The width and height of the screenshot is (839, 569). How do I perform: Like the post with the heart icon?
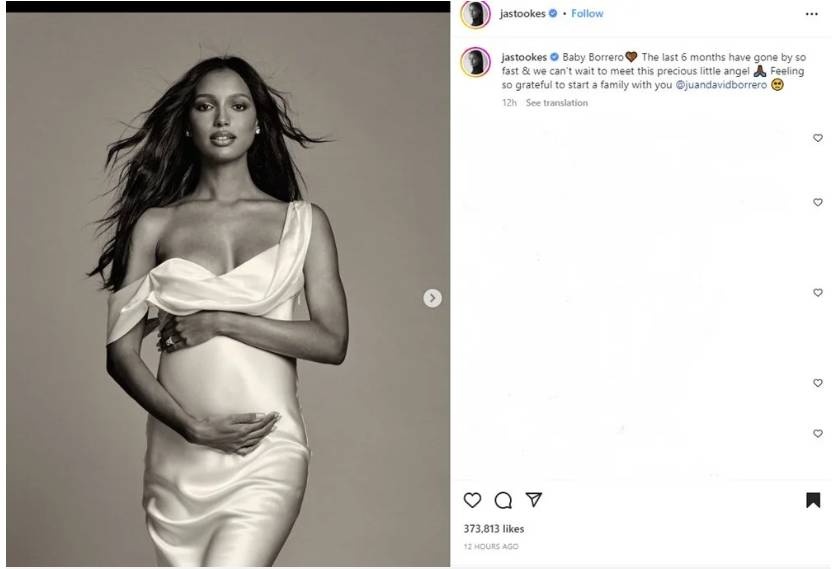click(x=472, y=500)
